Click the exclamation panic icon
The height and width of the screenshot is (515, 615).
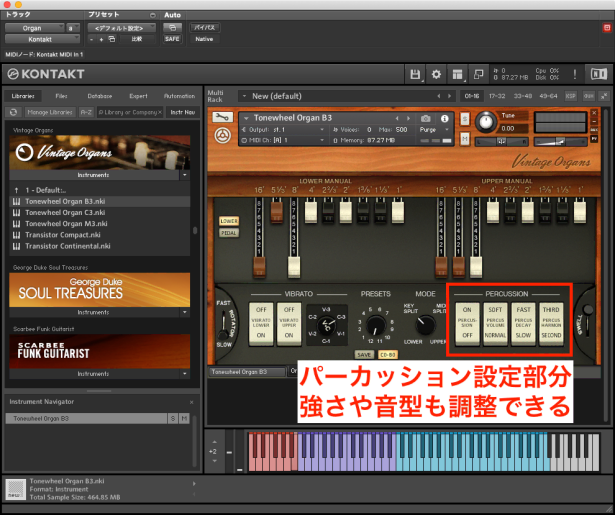575,74
